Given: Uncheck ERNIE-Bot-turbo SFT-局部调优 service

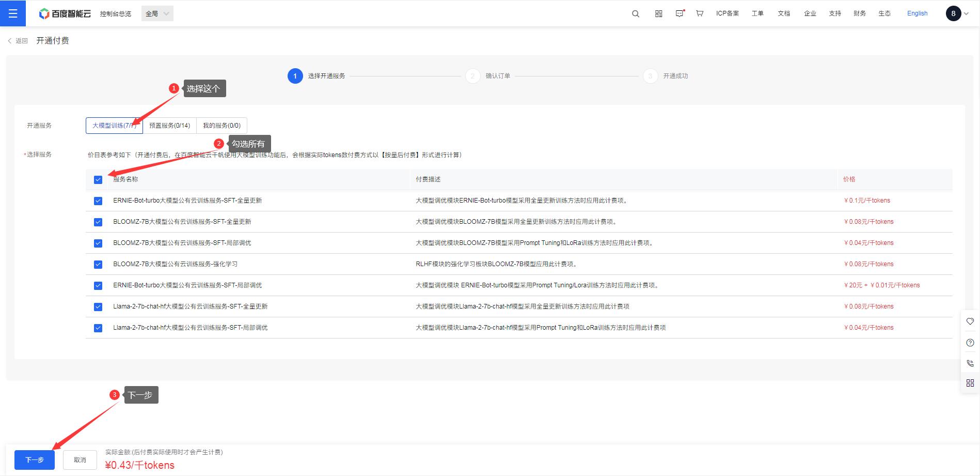Looking at the screenshot, I should [98, 286].
